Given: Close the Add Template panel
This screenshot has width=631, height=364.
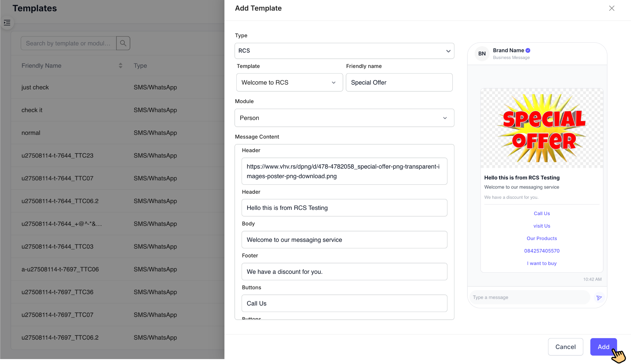Looking at the screenshot, I should point(612,8).
